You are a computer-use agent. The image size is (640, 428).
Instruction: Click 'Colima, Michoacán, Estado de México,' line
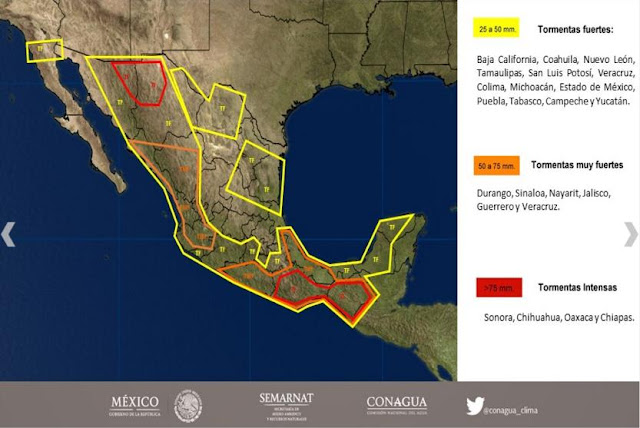556,87
